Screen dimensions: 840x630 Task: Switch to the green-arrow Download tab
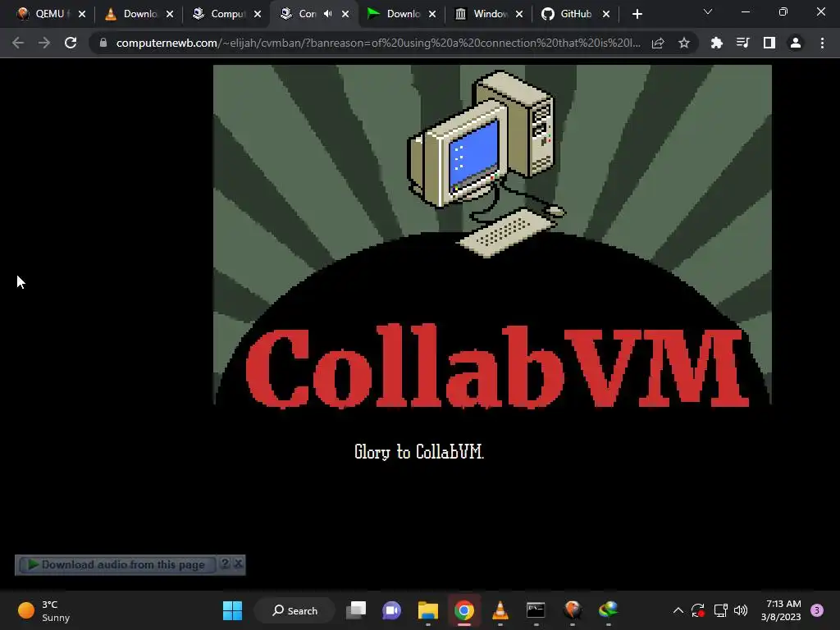(402, 14)
